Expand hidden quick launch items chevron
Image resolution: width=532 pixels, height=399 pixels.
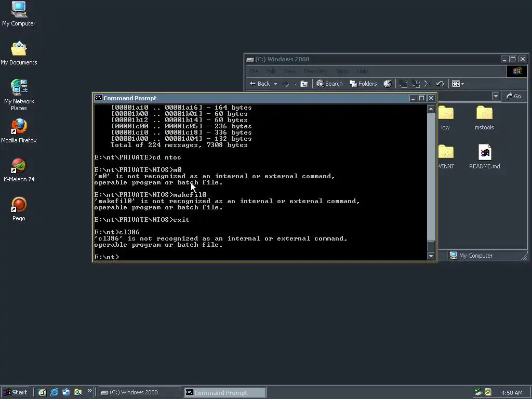(89, 391)
